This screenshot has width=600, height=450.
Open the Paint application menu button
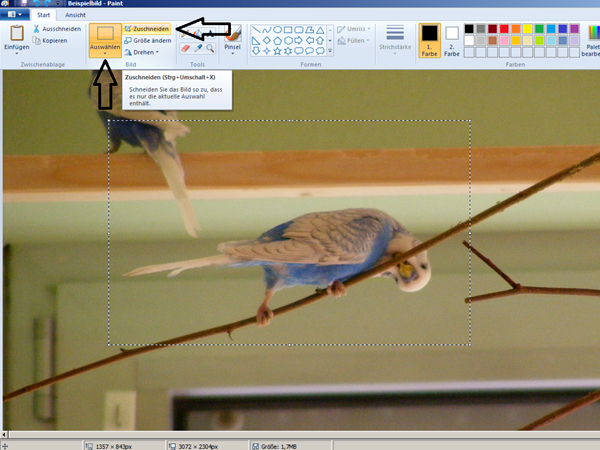click(x=15, y=15)
